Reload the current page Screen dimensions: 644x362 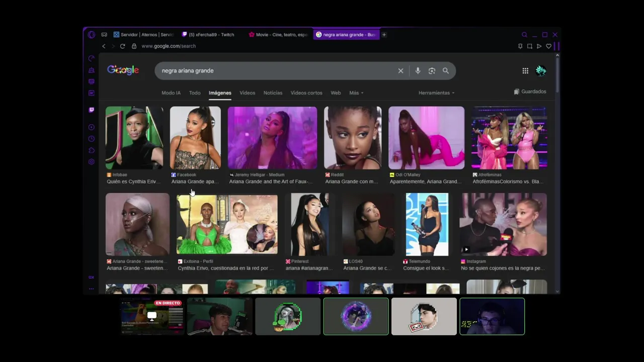click(122, 46)
